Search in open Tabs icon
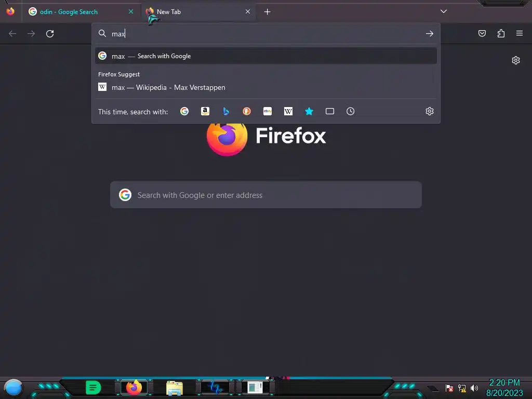Image resolution: width=532 pixels, height=399 pixels. (330, 111)
